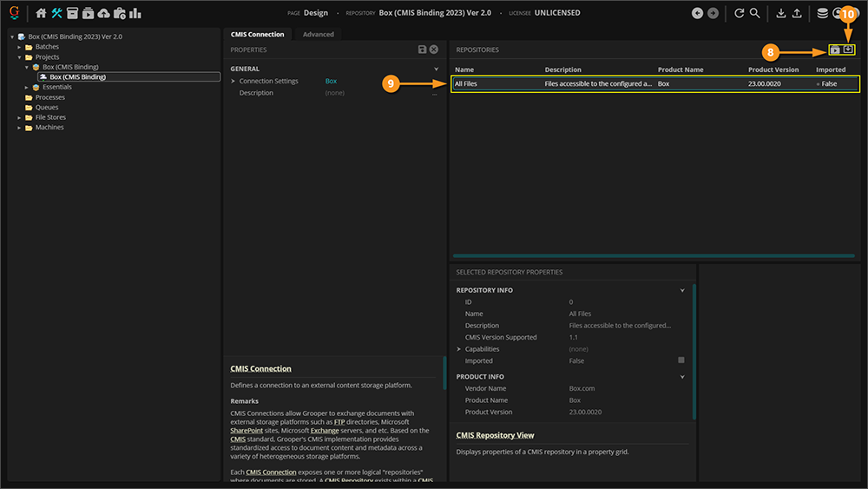868x489 pixels.
Task: Collapse the REPOSITORY INFO section
Action: (682, 290)
